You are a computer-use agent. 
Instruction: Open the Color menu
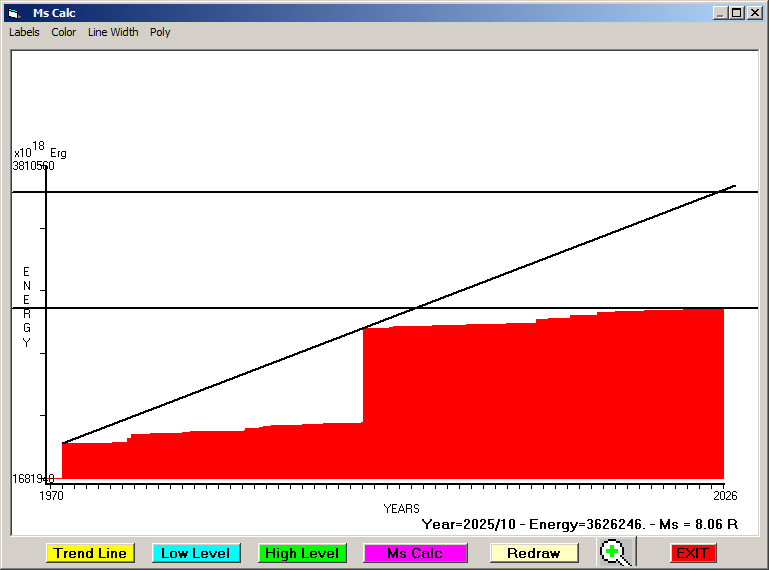pos(64,32)
